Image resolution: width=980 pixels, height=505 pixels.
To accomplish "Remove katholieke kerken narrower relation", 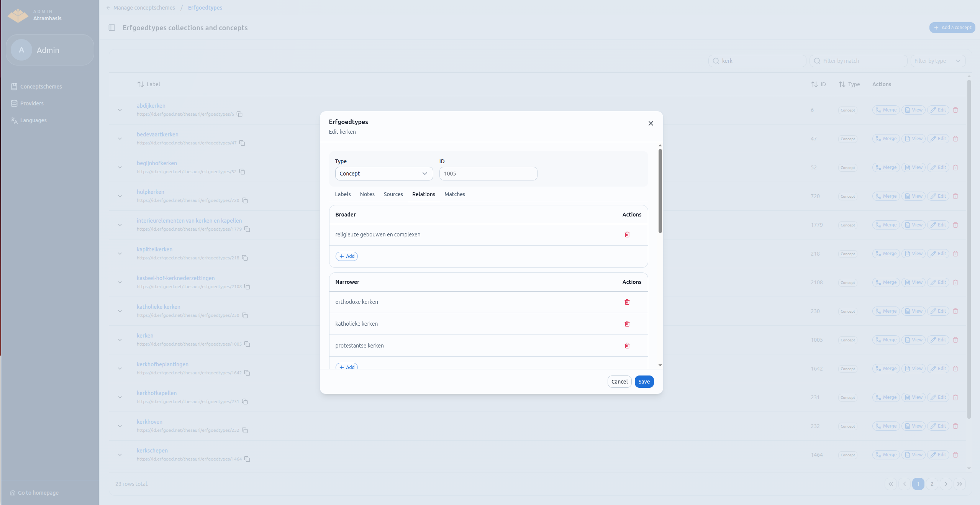I will (x=627, y=324).
